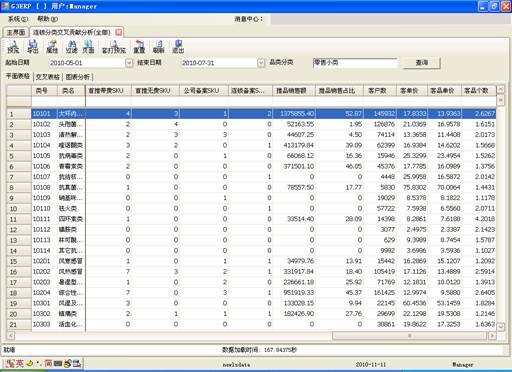Switch to the 图表分析 view tab
Screen dimensions: 512x372
click(78, 77)
